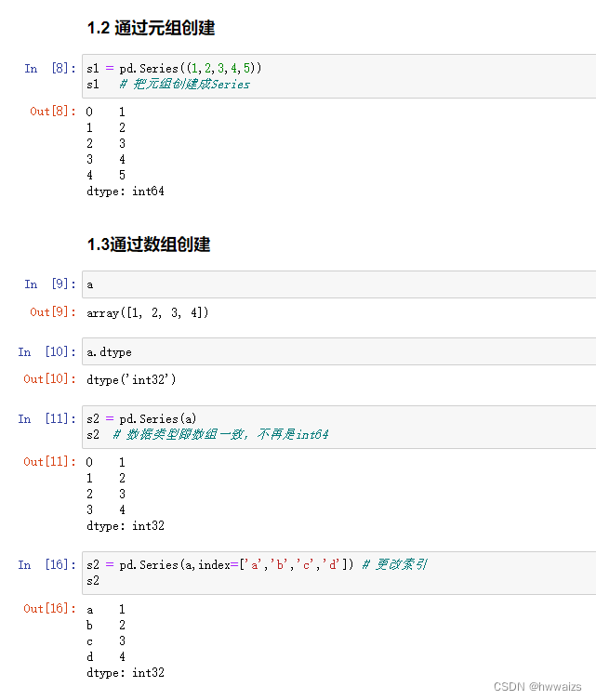Select heading 1.2 通过元组创建
The width and height of the screenshot is (596, 700).
(151, 28)
